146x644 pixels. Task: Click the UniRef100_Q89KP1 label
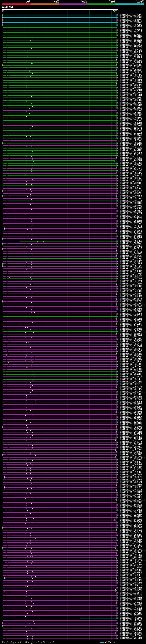[131, 85]
